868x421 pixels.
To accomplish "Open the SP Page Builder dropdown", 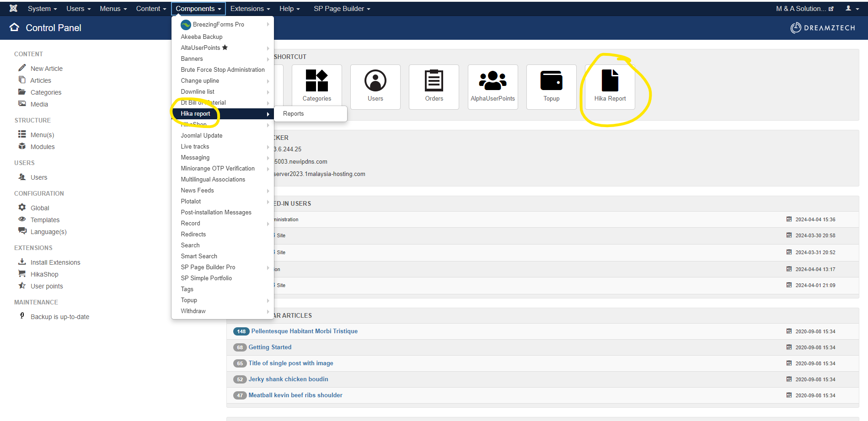I will [x=342, y=9].
